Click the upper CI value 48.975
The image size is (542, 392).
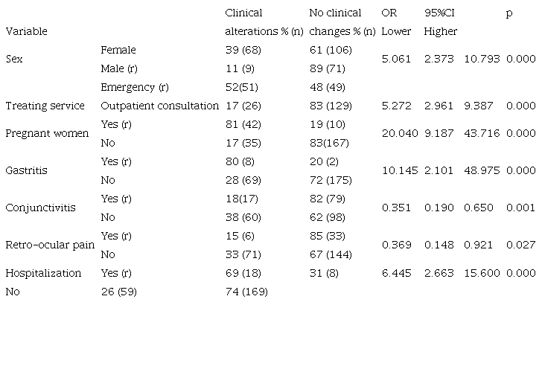pos(481,170)
